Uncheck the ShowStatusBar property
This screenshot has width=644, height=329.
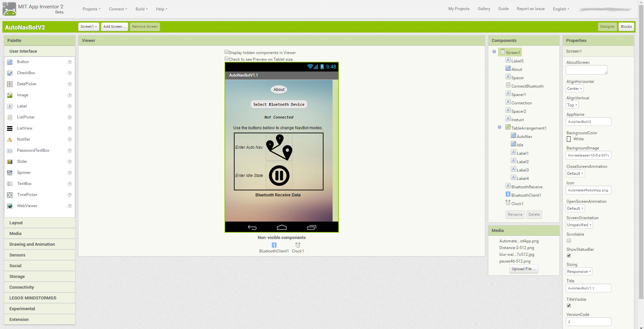pyautogui.click(x=569, y=256)
